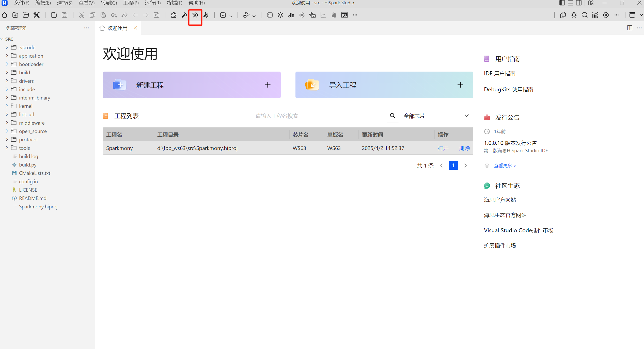Open the 终端(T) menu
Screen dimensions: 644x349
point(174,3)
